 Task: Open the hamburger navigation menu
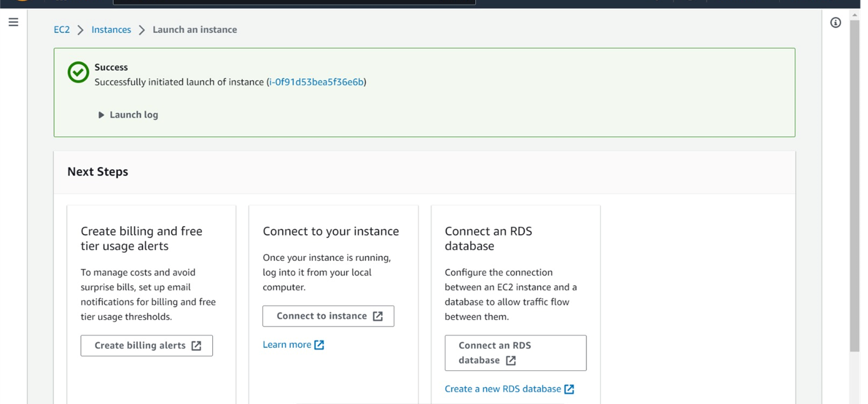[13, 22]
